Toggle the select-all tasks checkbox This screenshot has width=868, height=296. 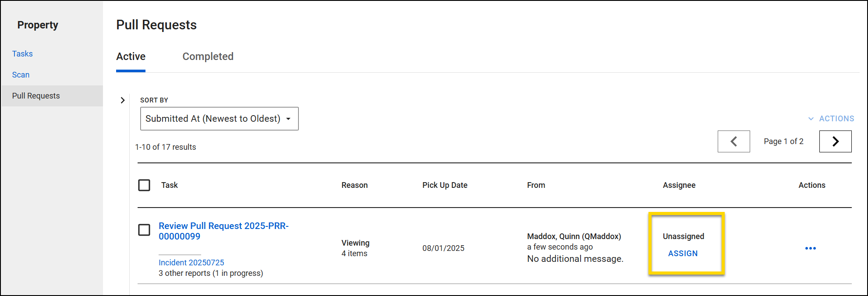144,185
